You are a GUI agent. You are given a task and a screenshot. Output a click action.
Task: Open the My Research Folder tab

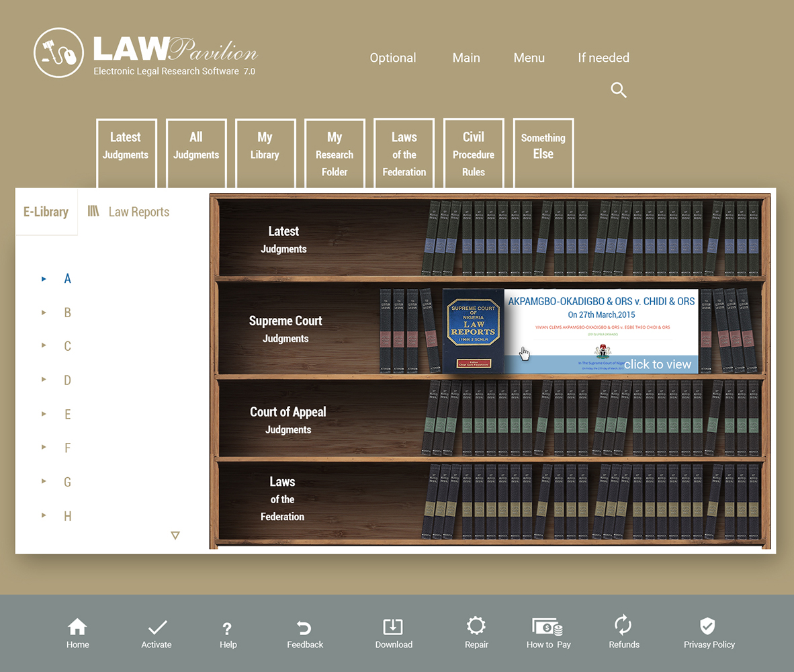tap(335, 154)
